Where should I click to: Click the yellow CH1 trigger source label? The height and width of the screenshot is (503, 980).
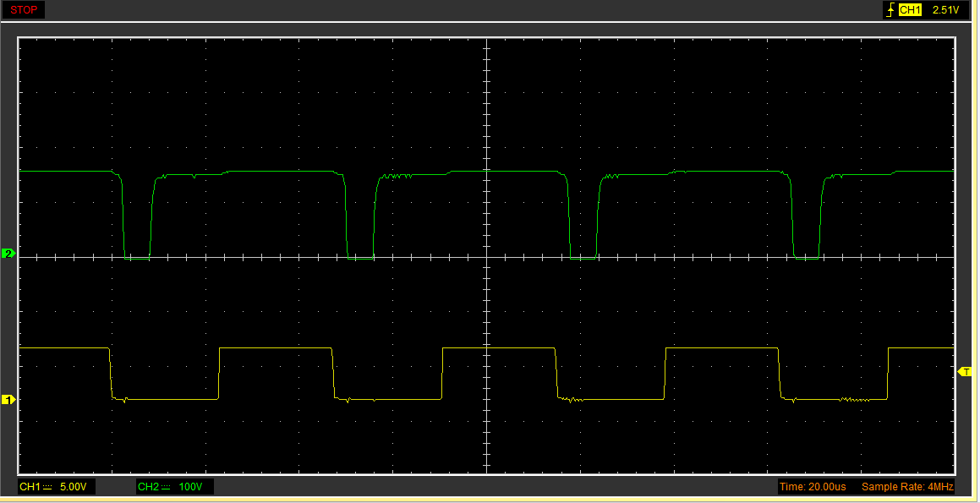pos(910,10)
